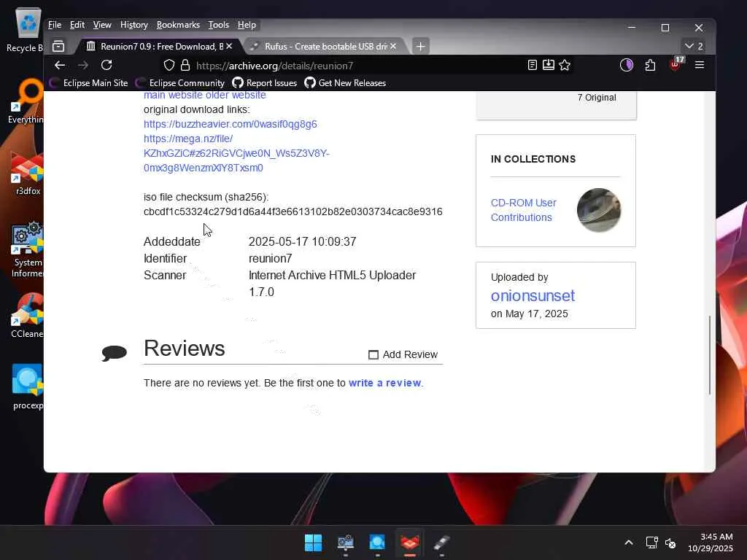The width and height of the screenshot is (747, 560).
Task: Open the File menu
Action: (x=55, y=25)
